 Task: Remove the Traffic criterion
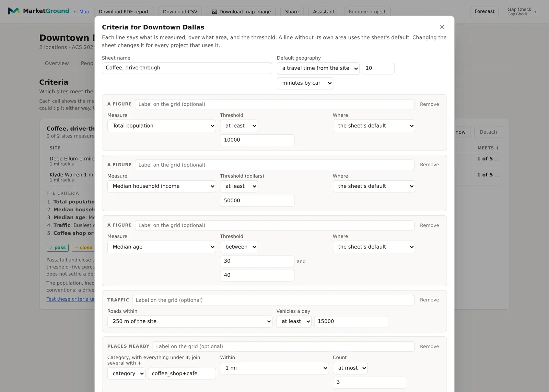pyautogui.click(x=429, y=300)
